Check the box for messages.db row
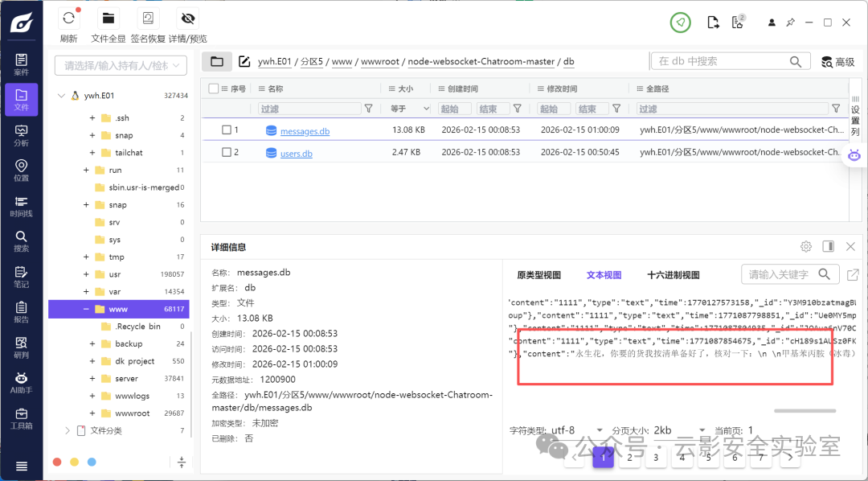868x481 pixels. pyautogui.click(x=227, y=129)
